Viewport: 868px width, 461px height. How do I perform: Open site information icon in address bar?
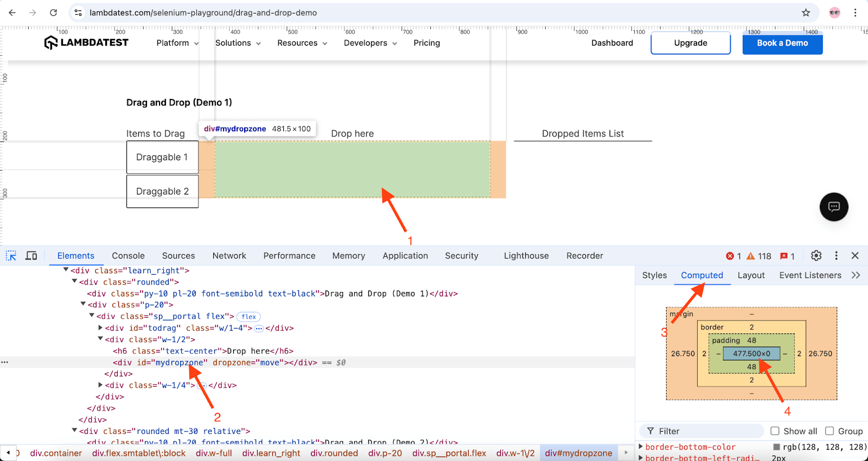click(78, 12)
